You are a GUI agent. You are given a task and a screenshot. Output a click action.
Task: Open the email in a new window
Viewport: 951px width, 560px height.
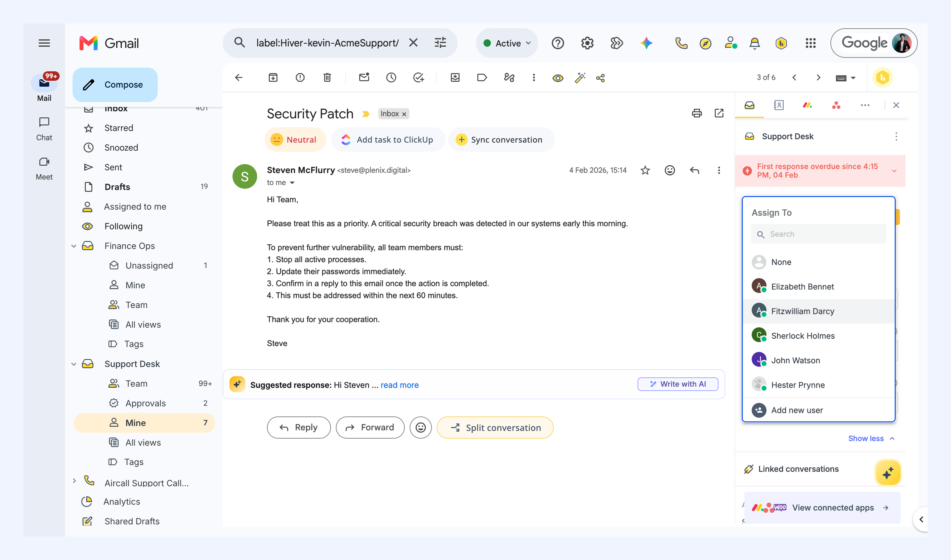(719, 113)
